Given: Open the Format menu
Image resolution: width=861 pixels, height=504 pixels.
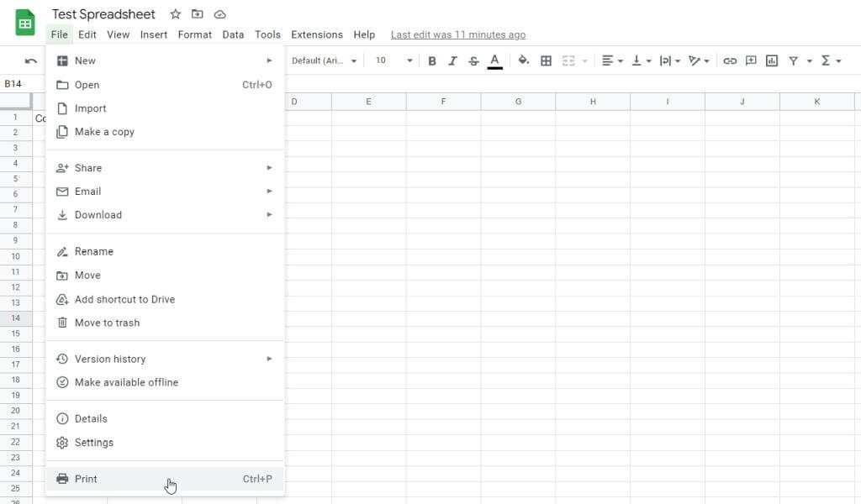Looking at the screenshot, I should pyautogui.click(x=195, y=34).
